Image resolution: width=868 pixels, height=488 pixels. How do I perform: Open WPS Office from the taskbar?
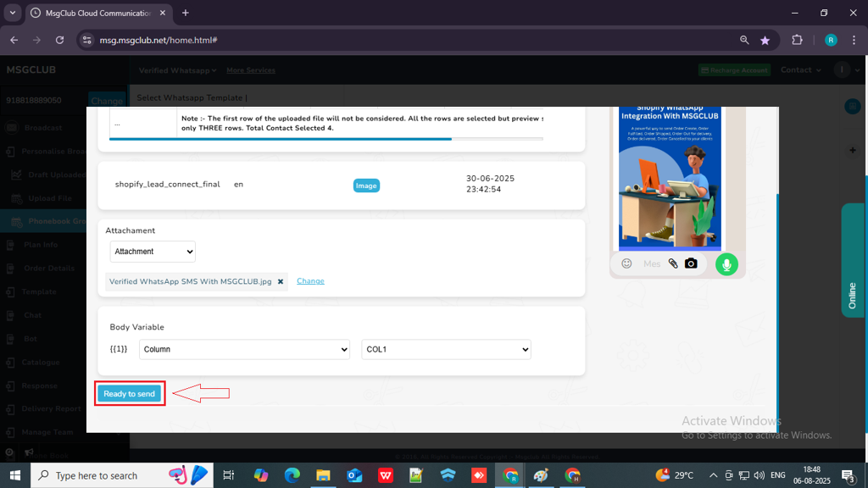coord(386,475)
